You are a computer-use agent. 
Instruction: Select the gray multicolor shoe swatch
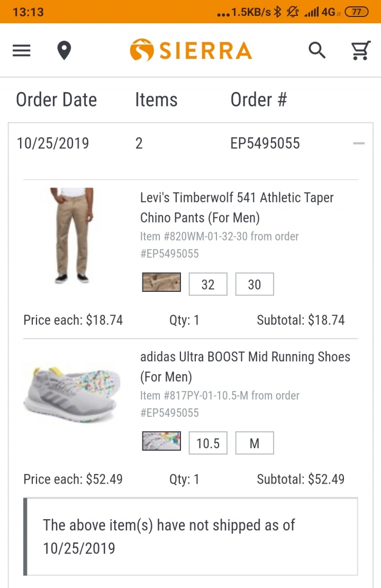161,441
